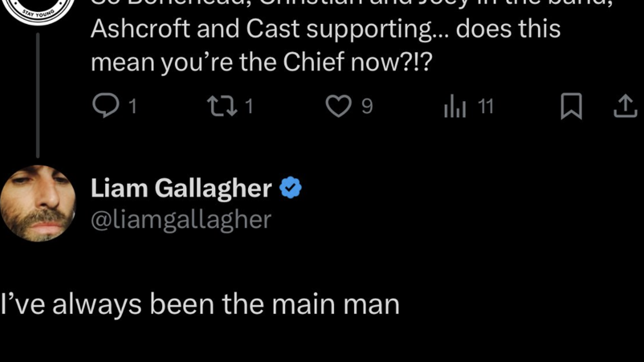Image resolution: width=644 pixels, height=362 pixels.
Task: Click the "Ashcroft and Cast supporting" tweet line
Action: tap(325, 30)
